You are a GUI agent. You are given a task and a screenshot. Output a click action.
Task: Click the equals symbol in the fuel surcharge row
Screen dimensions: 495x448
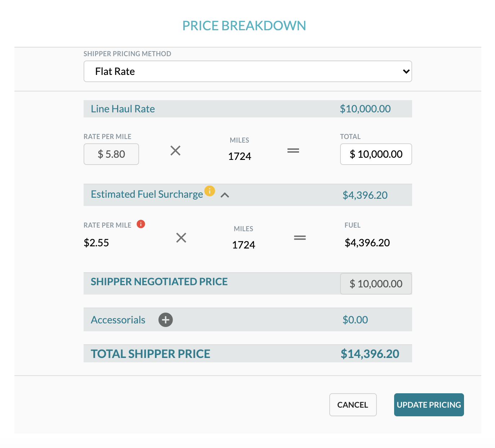pyautogui.click(x=300, y=238)
